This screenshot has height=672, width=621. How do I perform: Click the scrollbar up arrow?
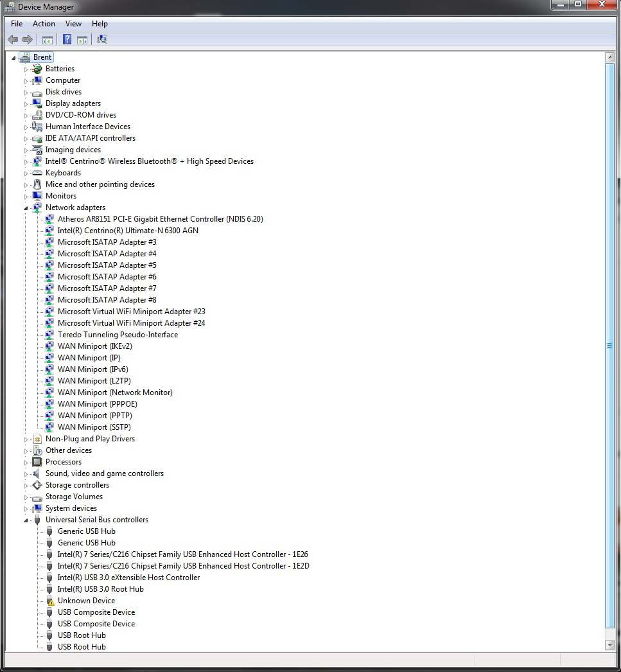pyautogui.click(x=610, y=57)
